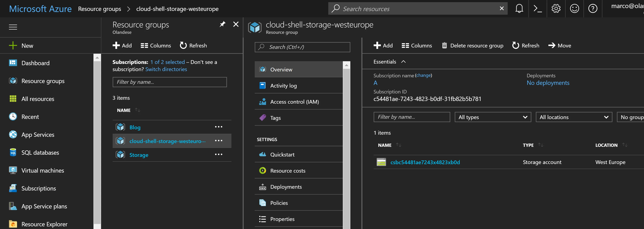Open Deployments under Settings
644x229 pixels.
pyautogui.click(x=299, y=187)
